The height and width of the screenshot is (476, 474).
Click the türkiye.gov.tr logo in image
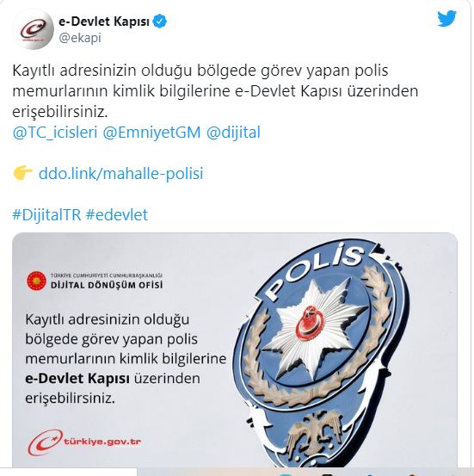pos(84,442)
